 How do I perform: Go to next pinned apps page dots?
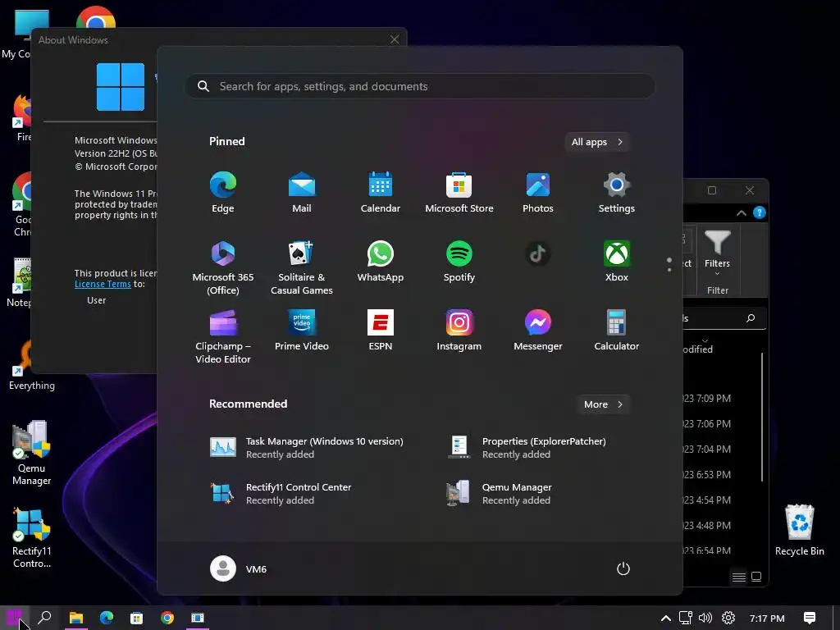669,265
